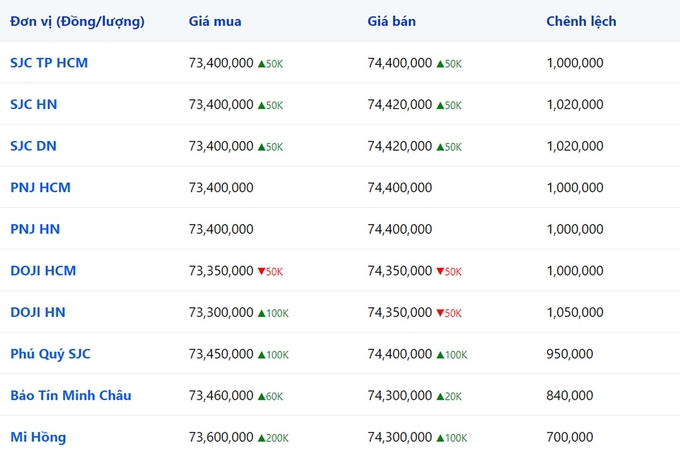Screen dimensions: 680x456
Task: Select SJC TP HCM buy price 73,400,000
Action: (221, 63)
